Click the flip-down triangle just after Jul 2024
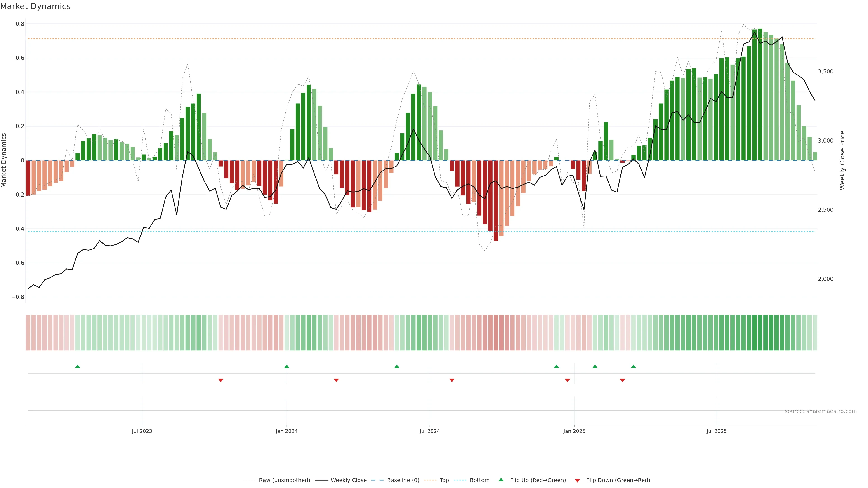Image resolution: width=868 pixels, height=488 pixels. pyautogui.click(x=452, y=380)
